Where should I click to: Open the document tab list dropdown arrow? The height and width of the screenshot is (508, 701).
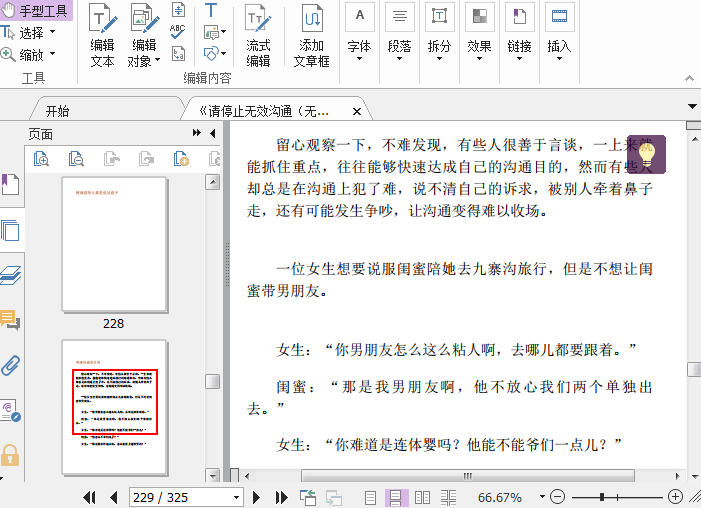692,106
